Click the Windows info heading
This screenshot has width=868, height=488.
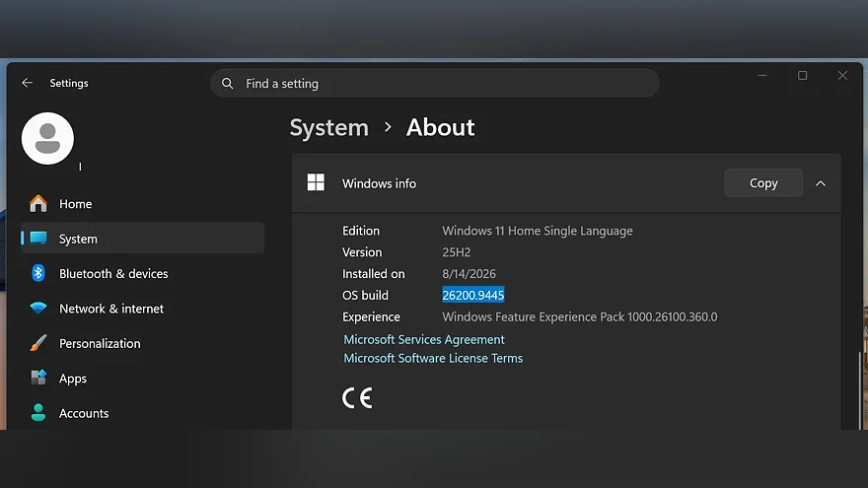pos(379,183)
